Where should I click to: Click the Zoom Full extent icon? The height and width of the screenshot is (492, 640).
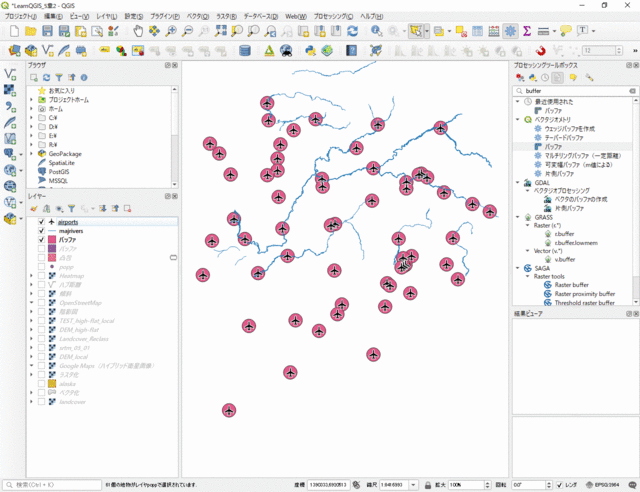point(220,31)
